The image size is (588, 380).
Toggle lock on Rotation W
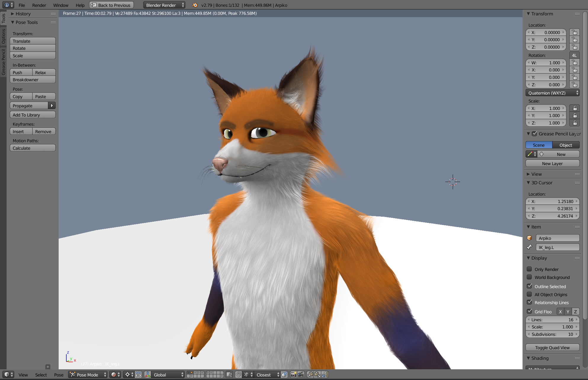574,63
